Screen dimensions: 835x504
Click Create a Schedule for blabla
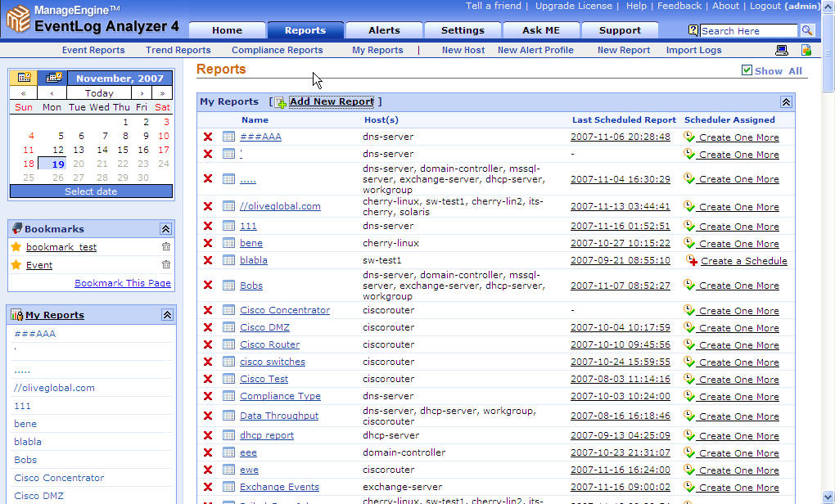(743, 261)
